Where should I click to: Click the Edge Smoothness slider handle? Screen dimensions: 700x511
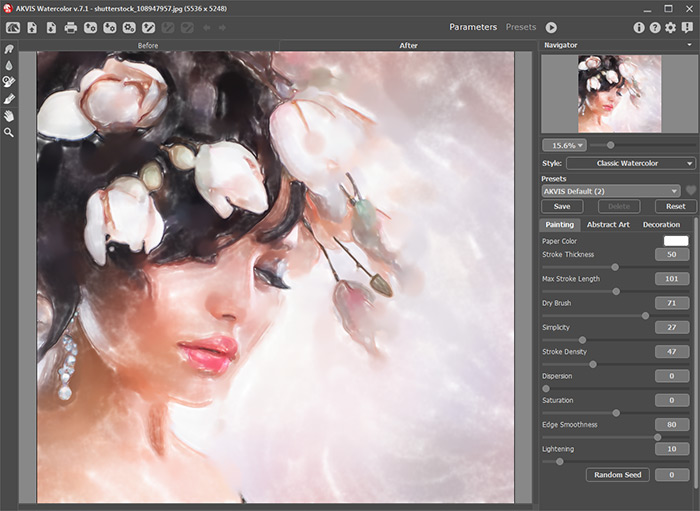[657, 437]
